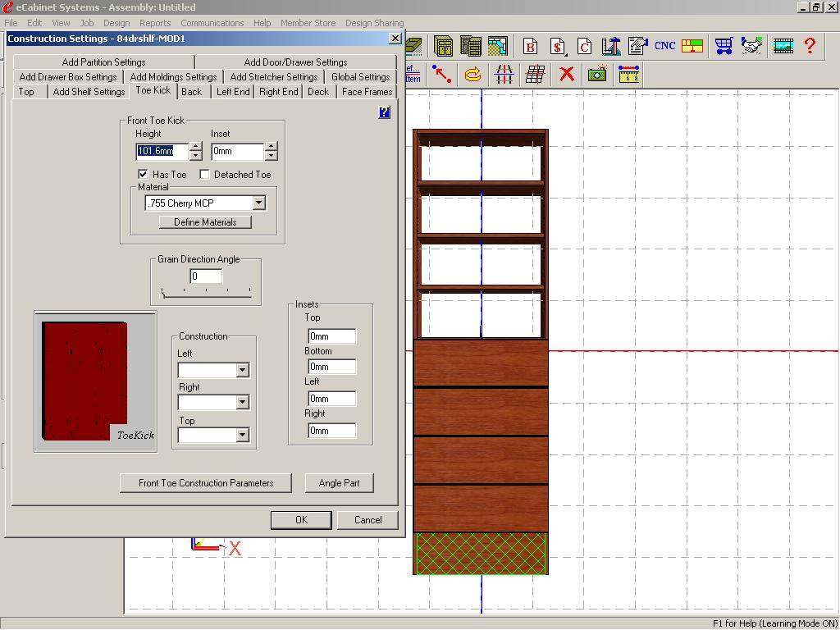Open the Add Shelf Settings tab
This screenshot has width=840, height=630.
click(x=89, y=92)
